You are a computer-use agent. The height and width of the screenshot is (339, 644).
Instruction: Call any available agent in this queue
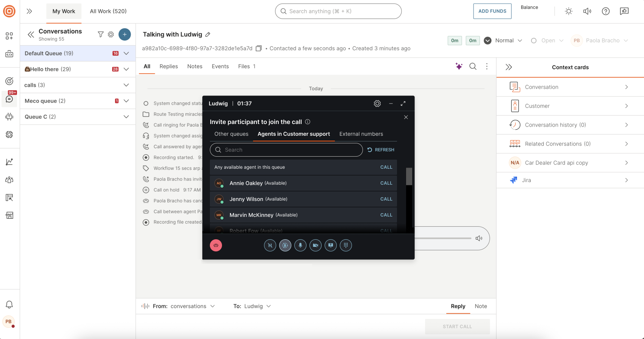pyautogui.click(x=386, y=167)
